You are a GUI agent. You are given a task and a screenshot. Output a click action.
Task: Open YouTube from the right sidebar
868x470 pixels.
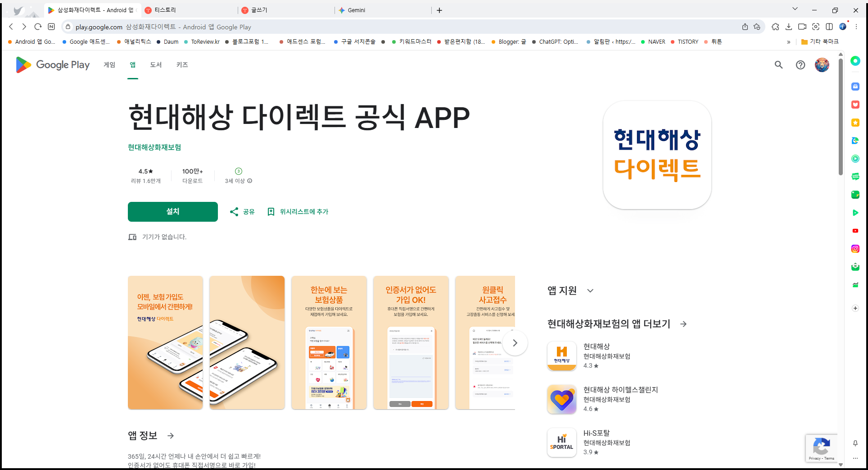(x=855, y=231)
